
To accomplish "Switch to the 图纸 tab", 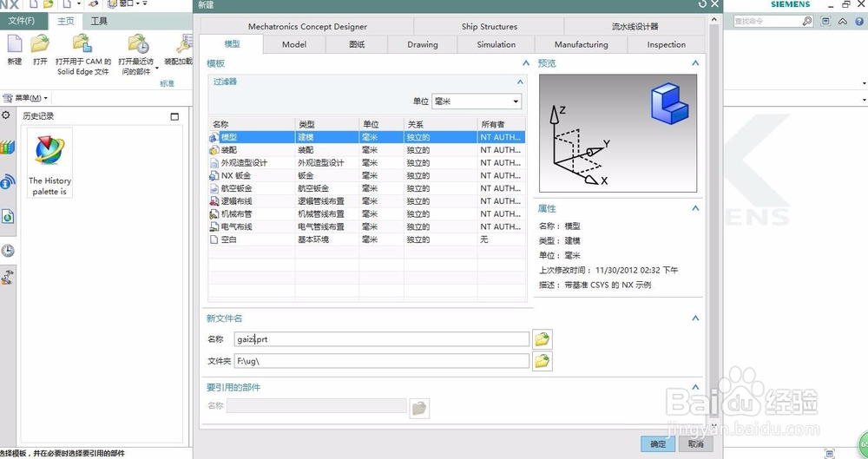I will 357,44.
